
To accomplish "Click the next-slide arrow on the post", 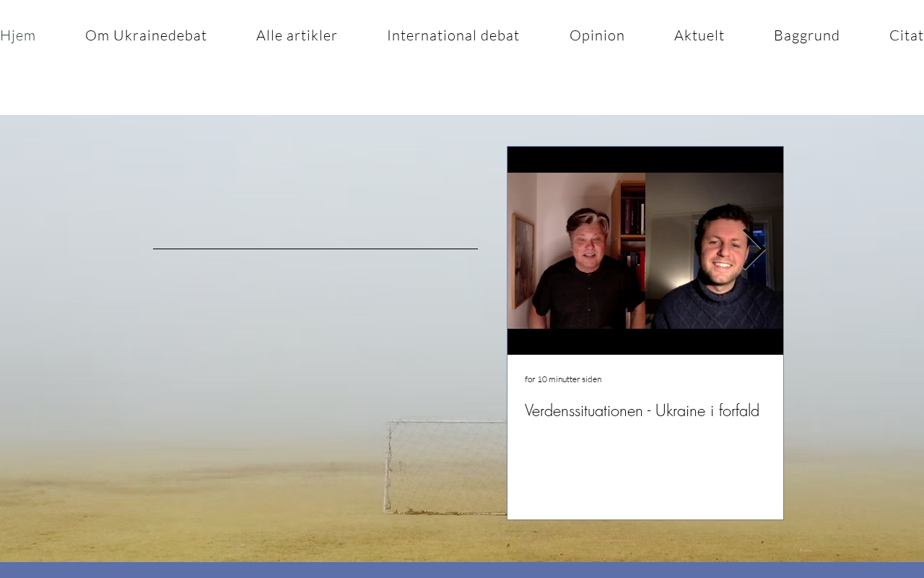I will click(754, 250).
